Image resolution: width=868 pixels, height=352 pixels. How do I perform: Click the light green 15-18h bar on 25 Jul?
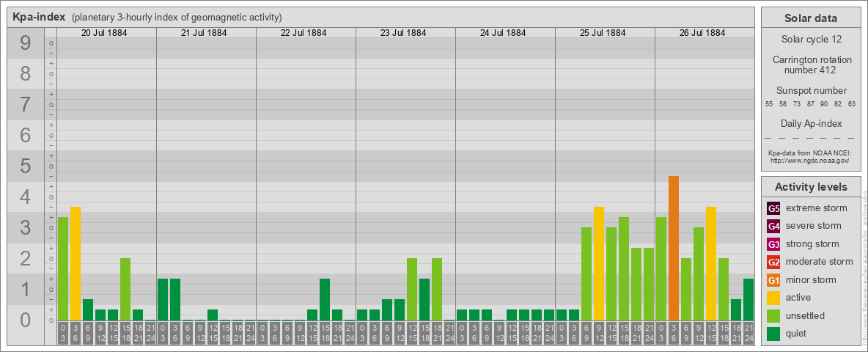pyautogui.click(x=623, y=269)
